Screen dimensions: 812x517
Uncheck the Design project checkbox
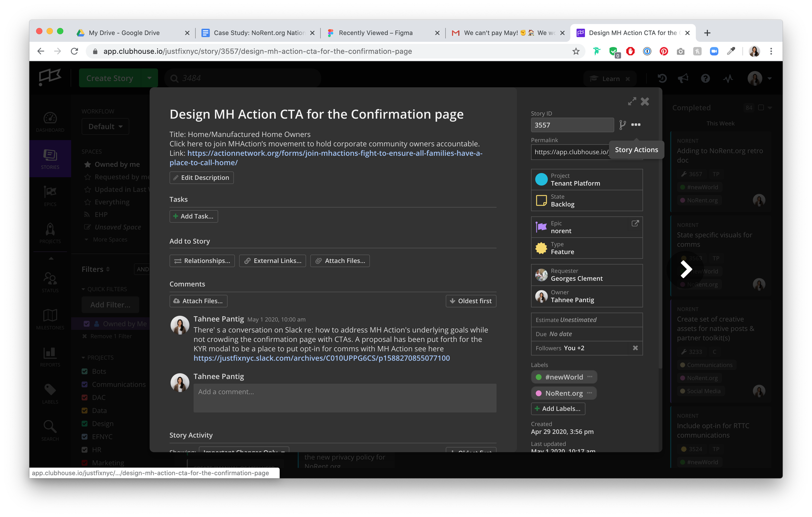pyautogui.click(x=85, y=424)
